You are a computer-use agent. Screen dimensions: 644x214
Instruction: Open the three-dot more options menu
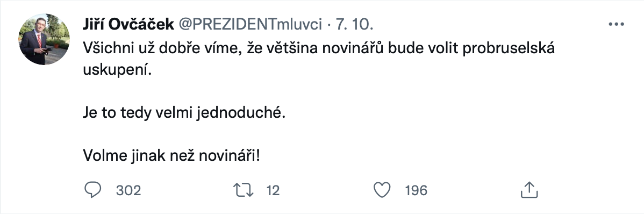[616, 25]
